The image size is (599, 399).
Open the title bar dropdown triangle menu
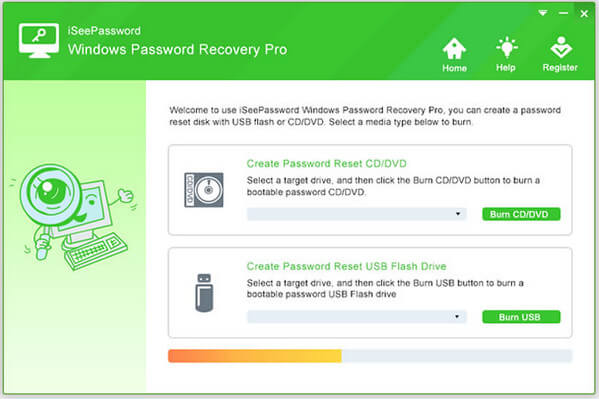(x=542, y=13)
